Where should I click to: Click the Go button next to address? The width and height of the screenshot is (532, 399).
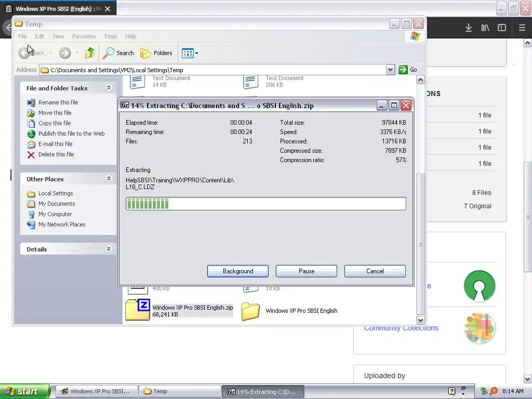click(x=408, y=70)
